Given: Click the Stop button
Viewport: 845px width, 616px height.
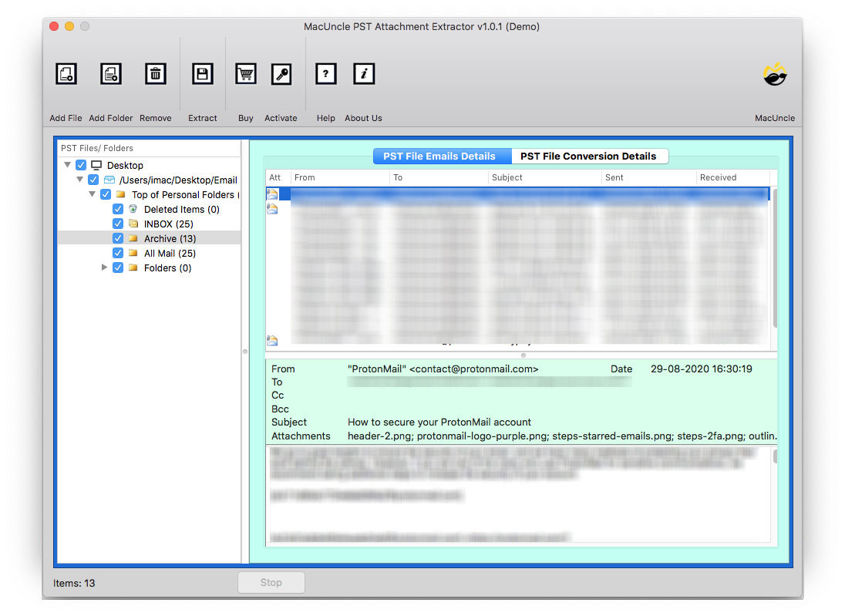Looking at the screenshot, I should click(x=271, y=583).
